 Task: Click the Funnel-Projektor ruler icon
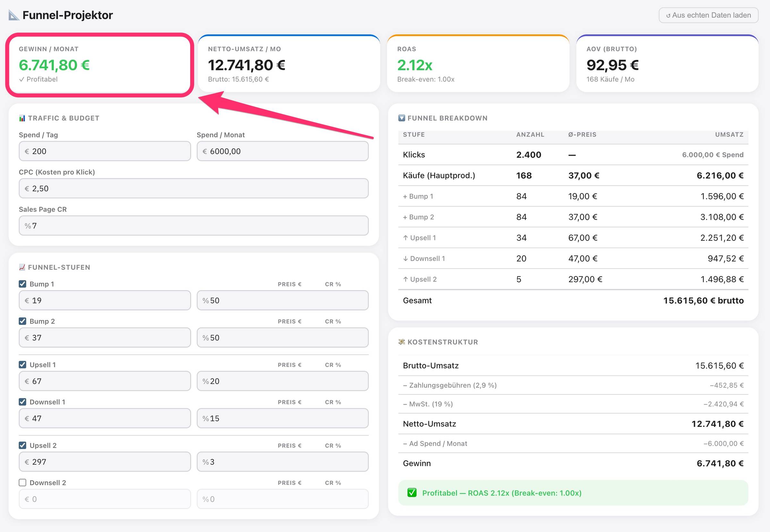(x=14, y=15)
